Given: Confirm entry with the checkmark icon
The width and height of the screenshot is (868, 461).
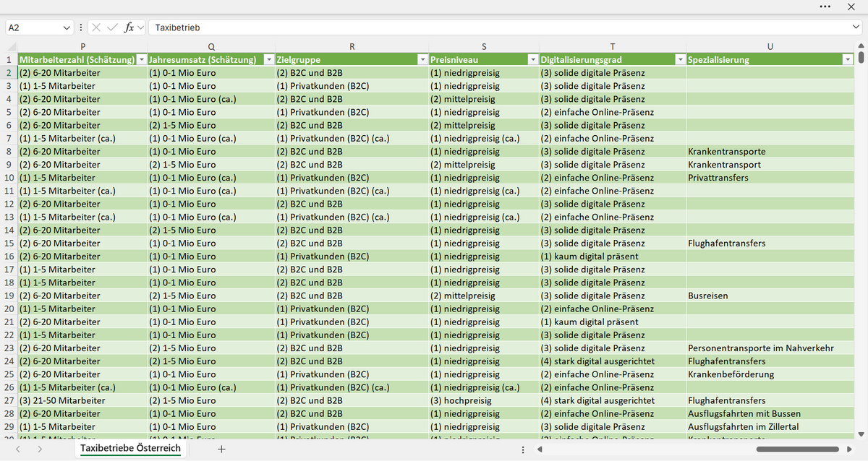Looking at the screenshot, I should [x=112, y=27].
